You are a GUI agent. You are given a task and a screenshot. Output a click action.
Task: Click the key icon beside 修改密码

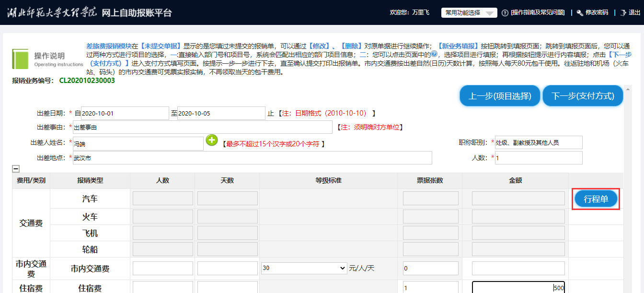[x=579, y=13]
